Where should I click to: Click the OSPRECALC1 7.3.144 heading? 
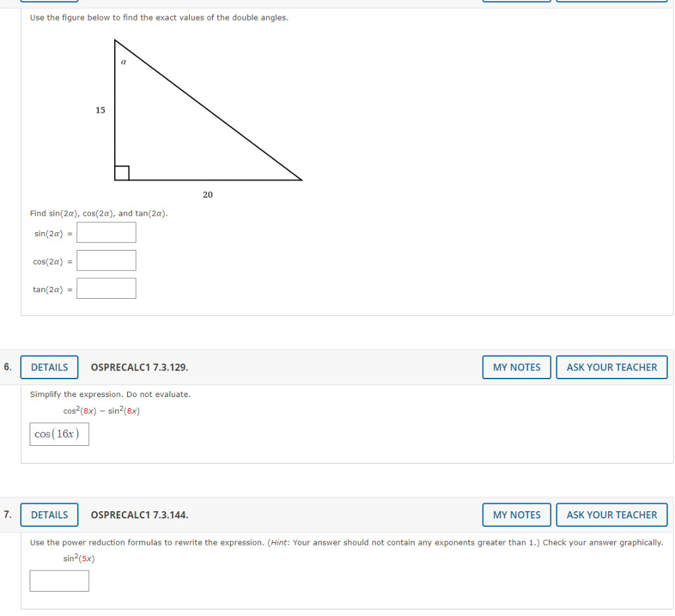click(139, 515)
